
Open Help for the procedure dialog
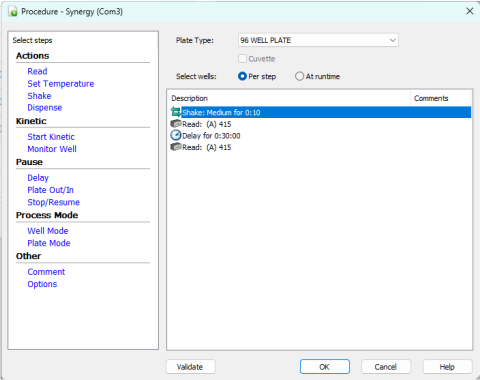[x=447, y=367]
